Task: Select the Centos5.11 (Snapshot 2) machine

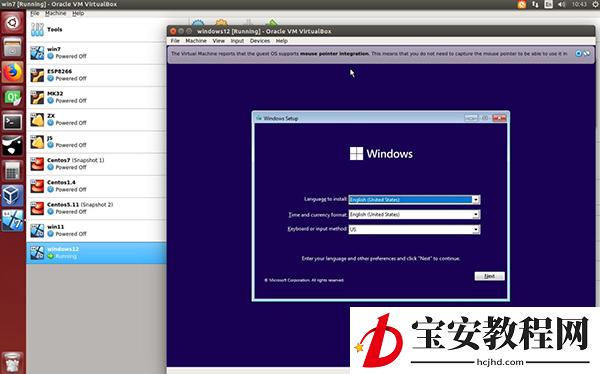Action: pos(96,208)
